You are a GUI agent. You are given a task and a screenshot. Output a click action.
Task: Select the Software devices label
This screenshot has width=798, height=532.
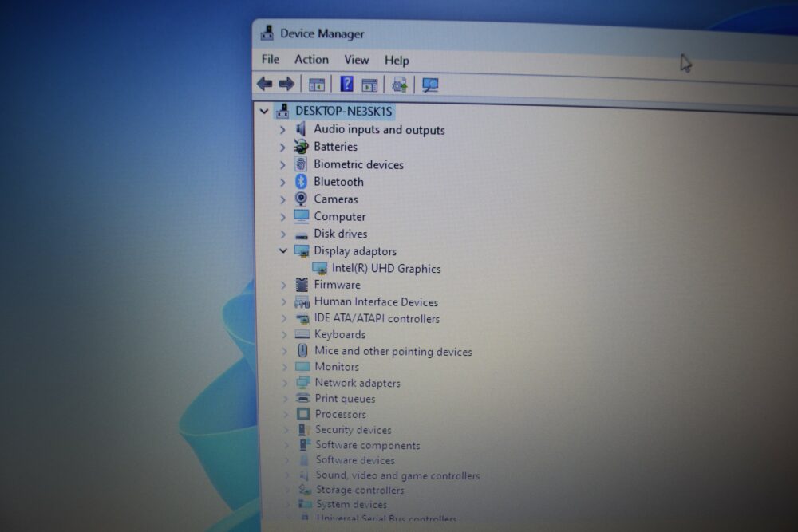pos(355,460)
